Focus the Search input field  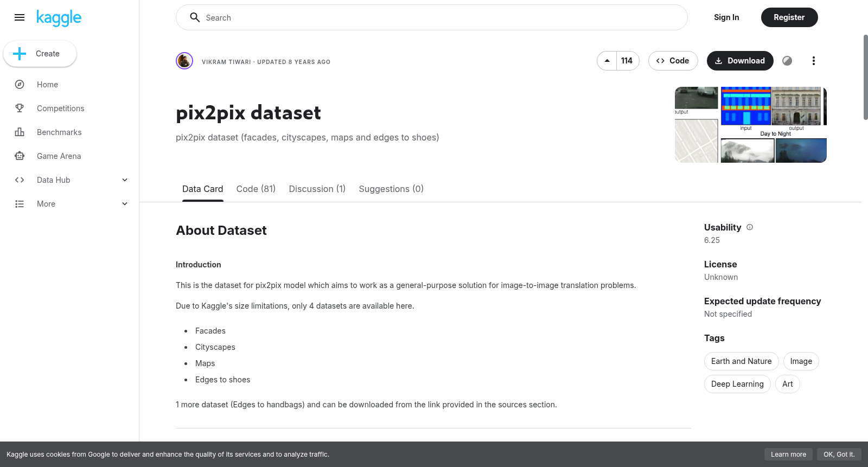(x=432, y=18)
